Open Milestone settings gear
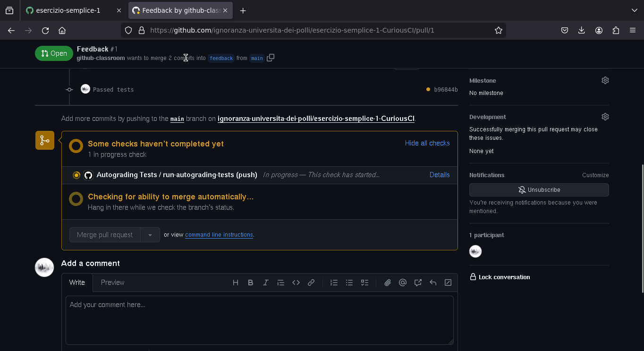This screenshot has width=644, height=351. click(605, 80)
